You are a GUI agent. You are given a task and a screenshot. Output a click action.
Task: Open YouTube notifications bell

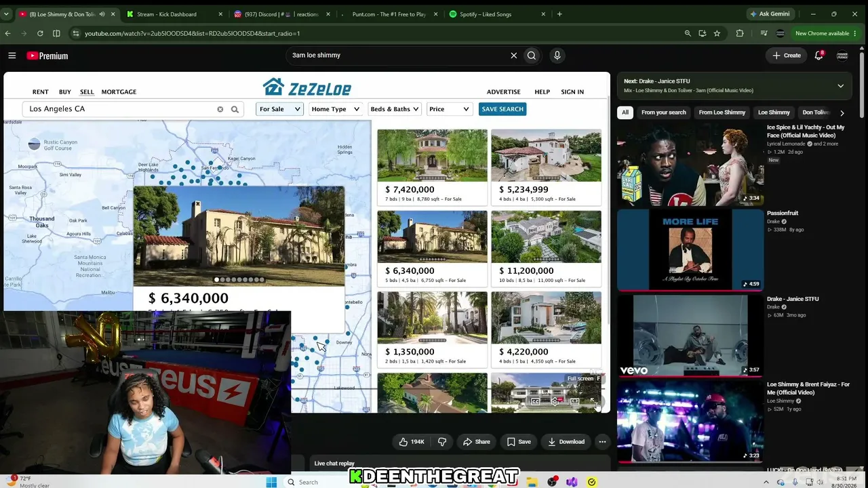(818, 56)
